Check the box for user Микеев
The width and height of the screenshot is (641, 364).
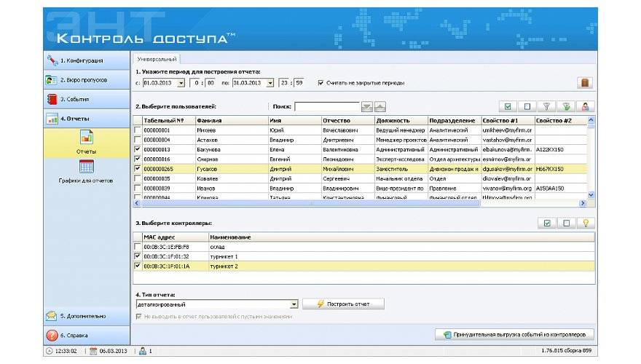pos(138,130)
